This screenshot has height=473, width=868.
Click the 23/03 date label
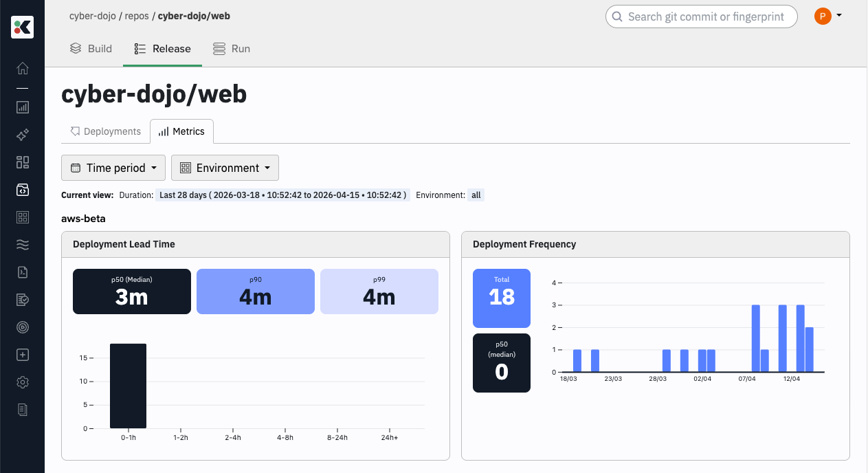pos(613,379)
